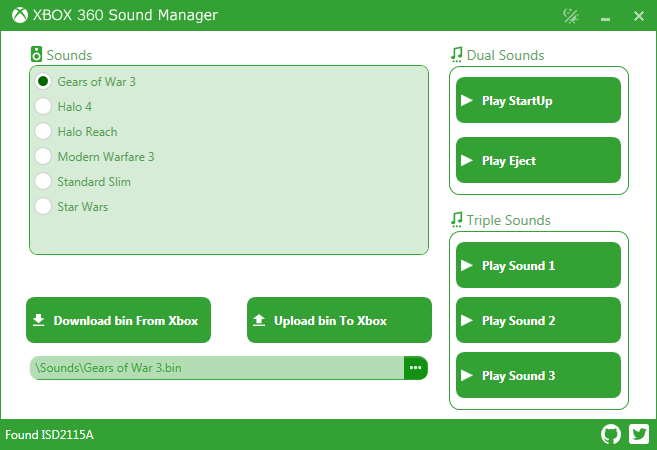Click the music note icon beside Dual Sounds
Image resolution: width=657 pixels, height=450 pixels.
pos(457,54)
